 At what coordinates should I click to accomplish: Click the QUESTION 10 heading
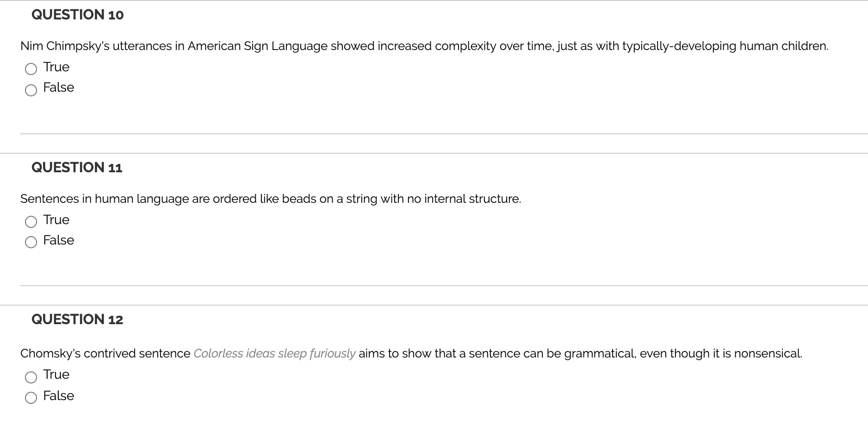coord(77,14)
